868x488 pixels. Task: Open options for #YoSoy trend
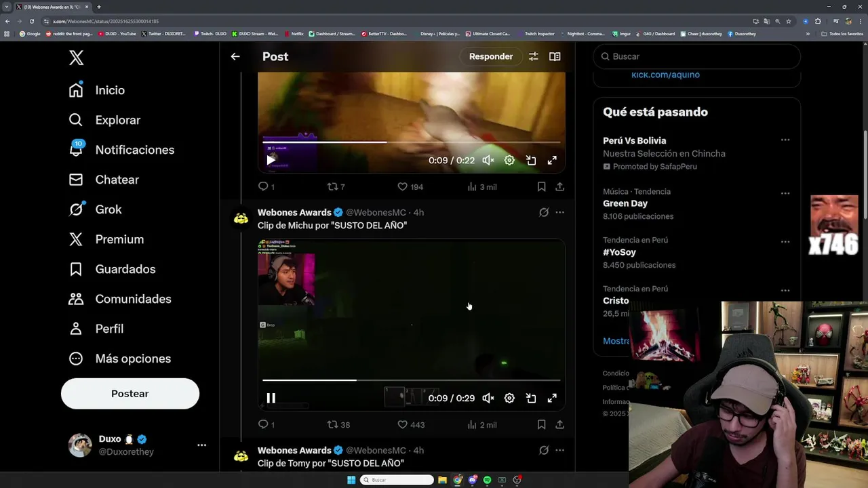pyautogui.click(x=785, y=241)
